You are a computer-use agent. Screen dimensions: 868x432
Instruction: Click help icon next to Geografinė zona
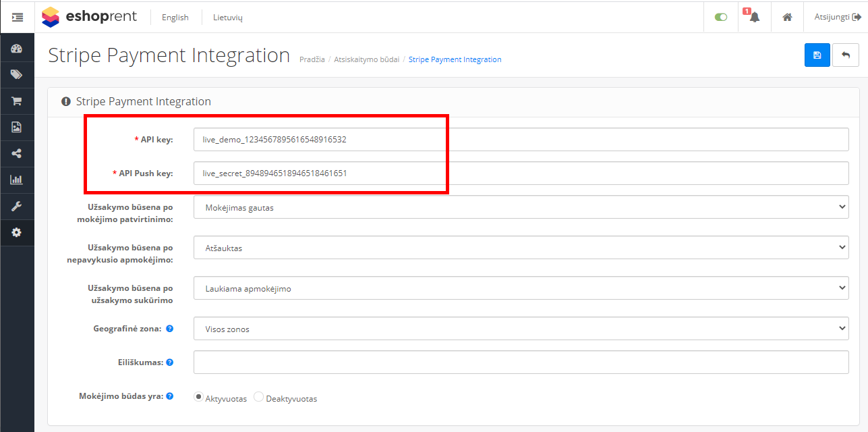tap(170, 329)
